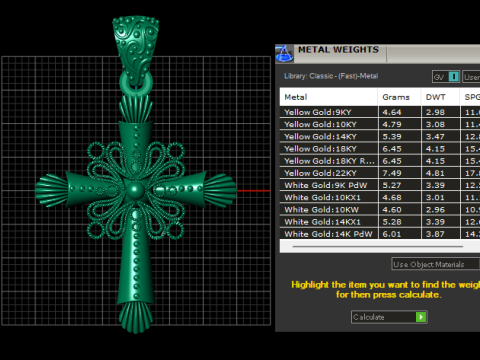Click the 6.01 grams value
The image size is (480, 360).
click(x=392, y=234)
